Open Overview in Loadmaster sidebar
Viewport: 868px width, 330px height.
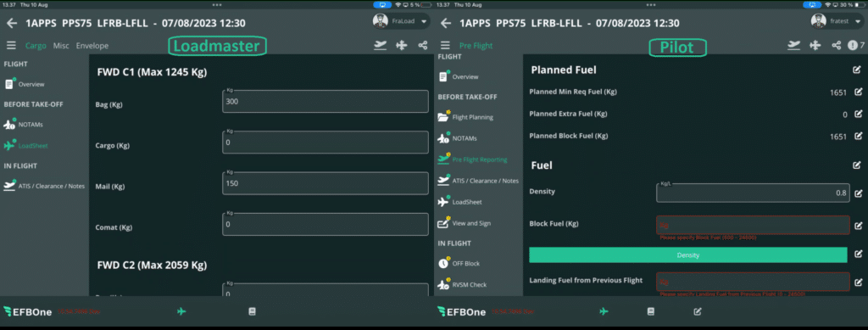click(25, 84)
